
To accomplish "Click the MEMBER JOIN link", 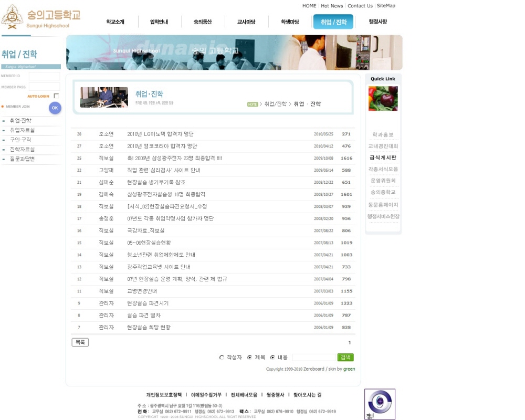I will tap(18, 107).
